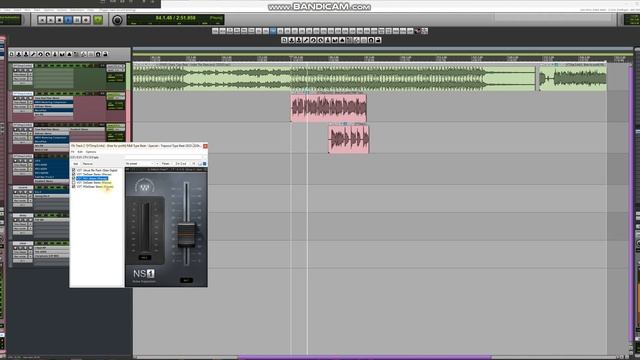The width and height of the screenshot is (640, 360).
Task: Click the headphone icon above the track list
Action: [x=98, y=54]
